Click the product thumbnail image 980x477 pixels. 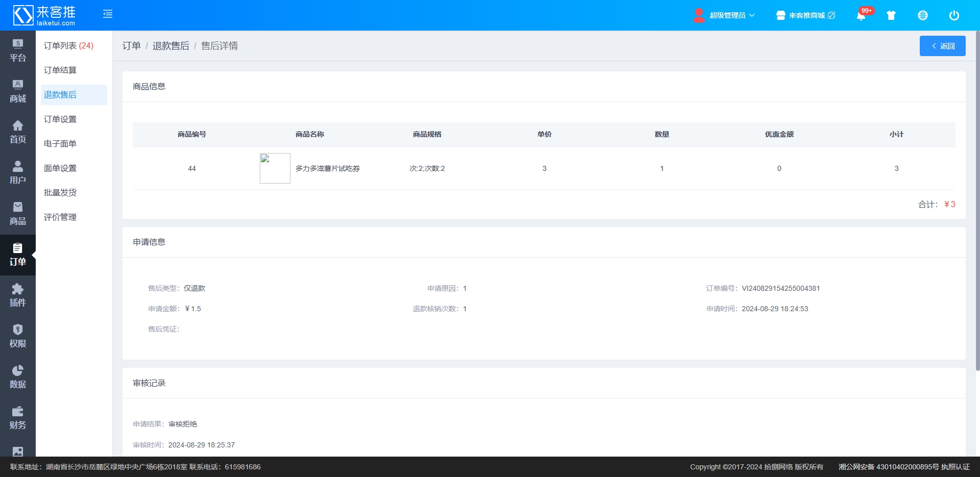click(x=275, y=168)
